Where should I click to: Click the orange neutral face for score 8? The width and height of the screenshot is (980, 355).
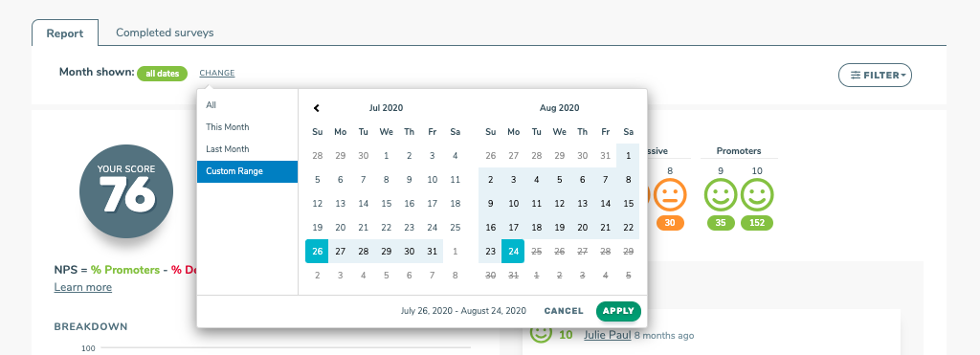click(669, 195)
